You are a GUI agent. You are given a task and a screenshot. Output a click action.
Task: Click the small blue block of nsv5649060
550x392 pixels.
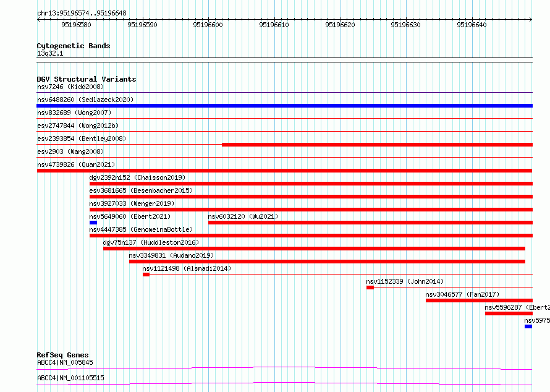(x=93, y=223)
